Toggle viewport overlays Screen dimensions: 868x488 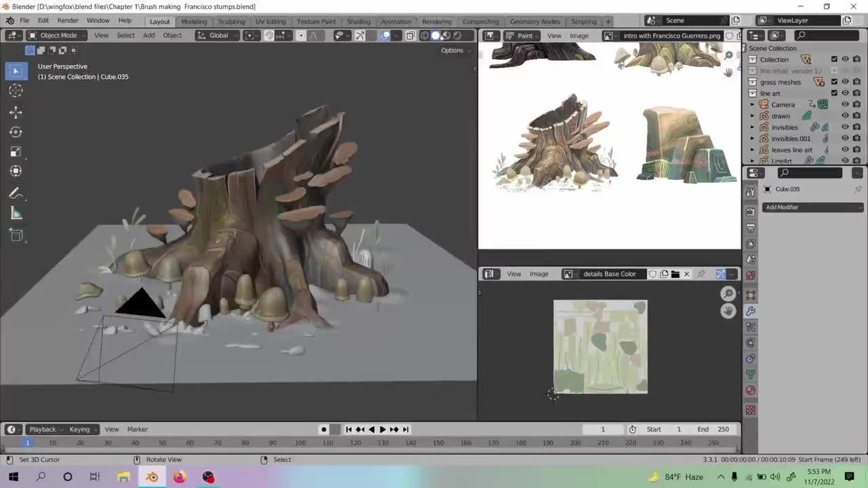pos(385,35)
